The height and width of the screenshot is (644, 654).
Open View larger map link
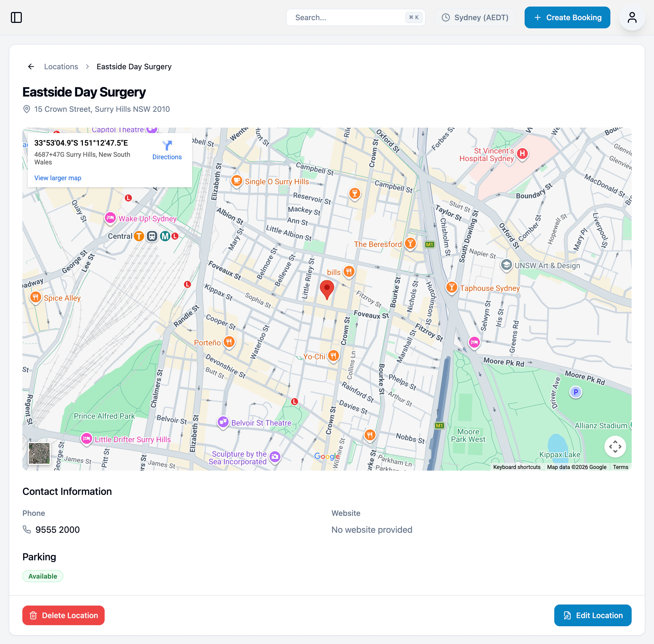pyautogui.click(x=58, y=178)
